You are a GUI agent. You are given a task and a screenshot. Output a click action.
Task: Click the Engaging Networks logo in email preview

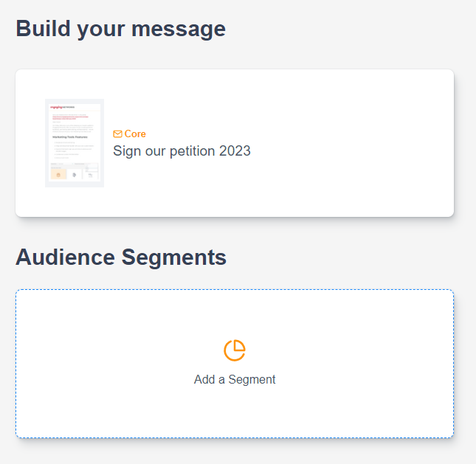[x=62, y=107]
